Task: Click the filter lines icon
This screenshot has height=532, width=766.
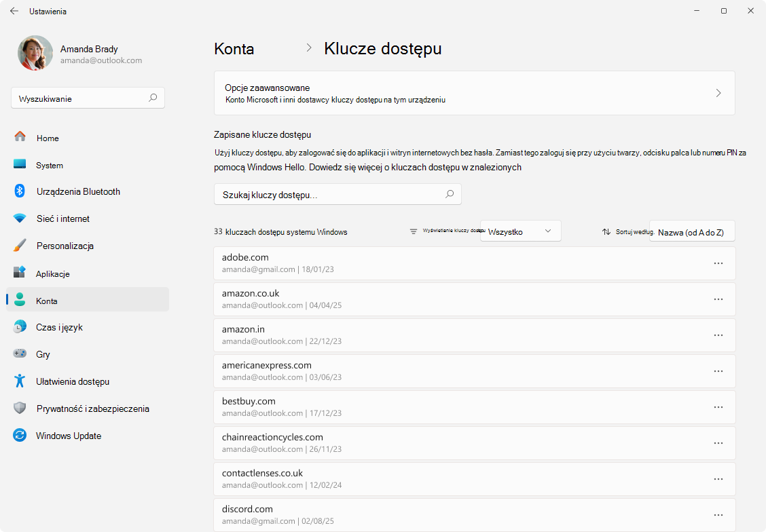Action: [414, 231]
